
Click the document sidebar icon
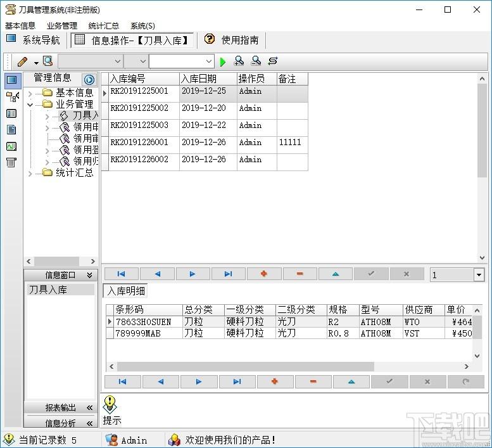click(11, 130)
